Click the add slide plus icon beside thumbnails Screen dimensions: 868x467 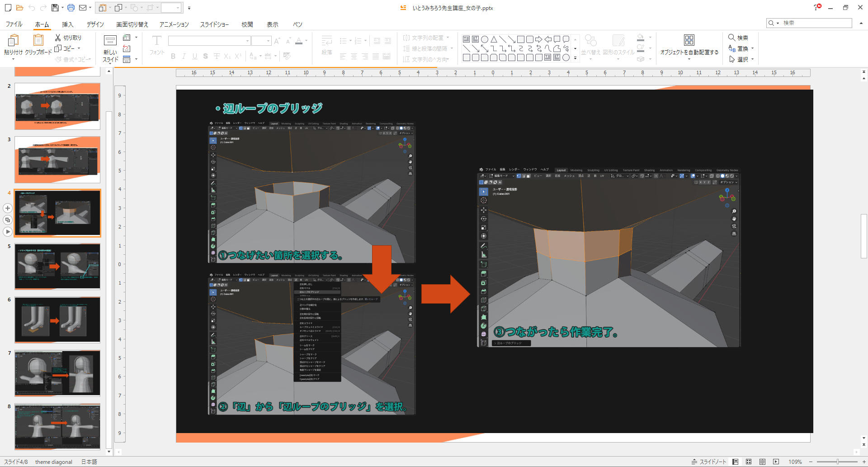(x=8, y=208)
